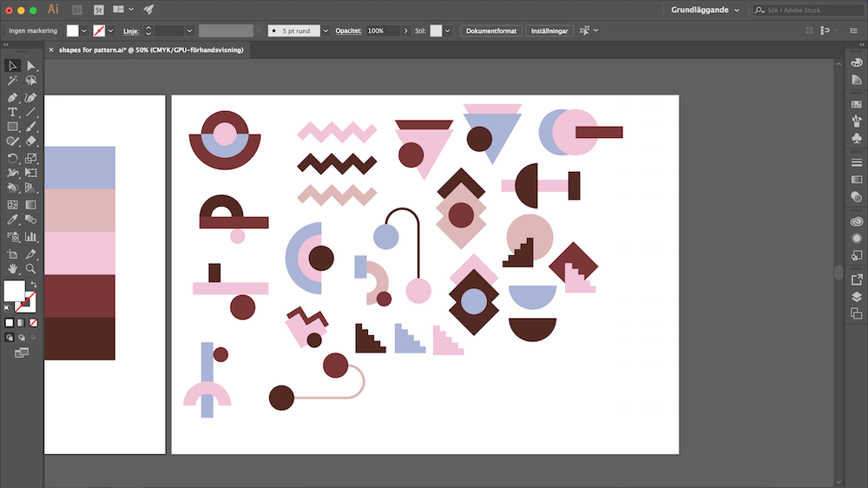Open the Stroke panel
Viewport: 868px width, 488px height.
point(857,162)
